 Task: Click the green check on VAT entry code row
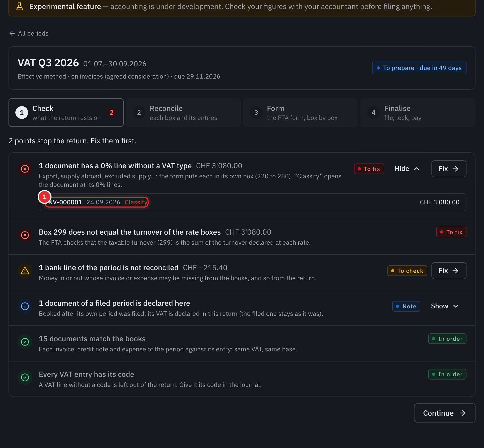click(x=25, y=377)
